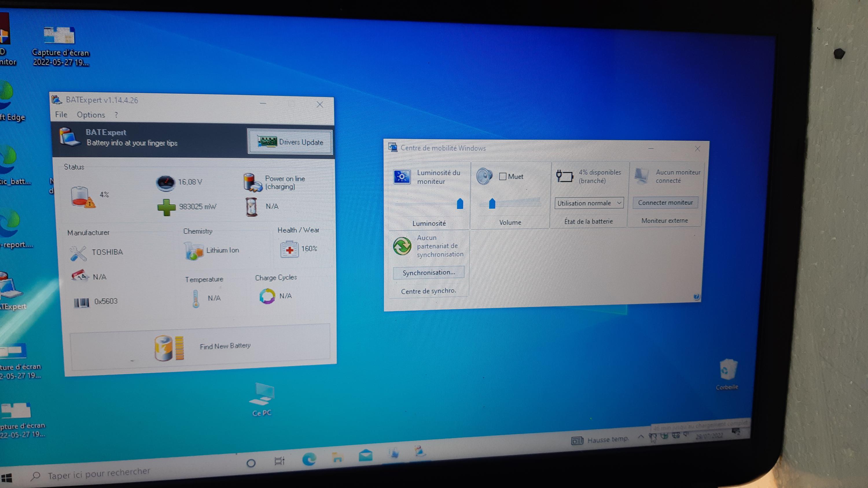Expand the Utilisation normale power plan dropdown

tap(589, 203)
